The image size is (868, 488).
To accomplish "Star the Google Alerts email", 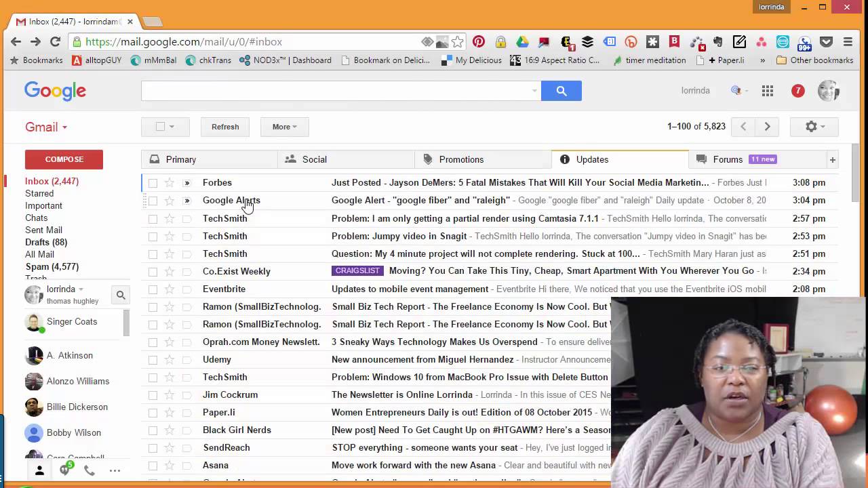I will (x=170, y=201).
